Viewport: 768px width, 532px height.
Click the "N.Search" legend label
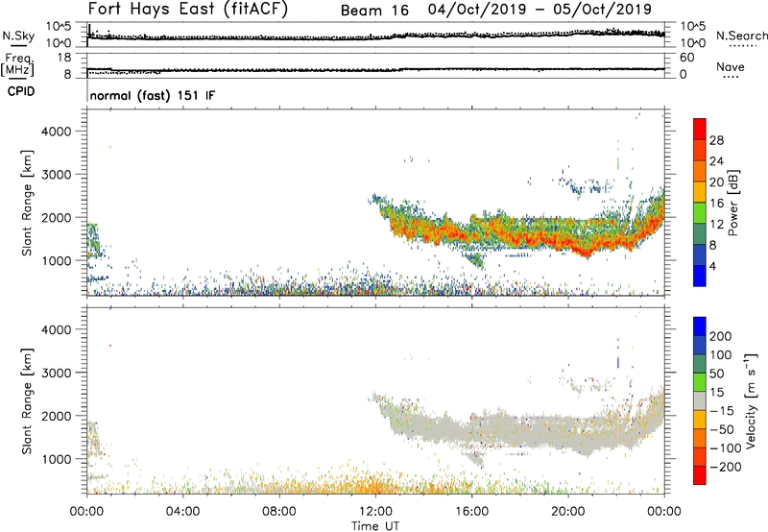pos(741,36)
